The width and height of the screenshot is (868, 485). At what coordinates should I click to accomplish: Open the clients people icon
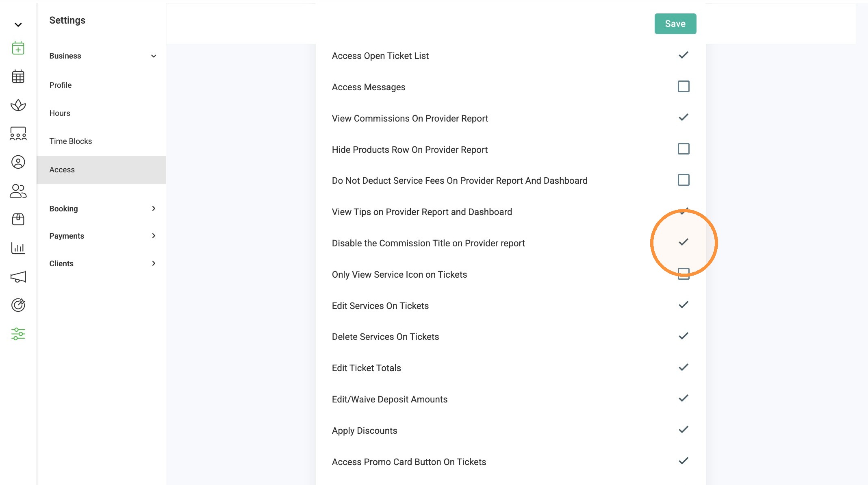click(x=18, y=191)
